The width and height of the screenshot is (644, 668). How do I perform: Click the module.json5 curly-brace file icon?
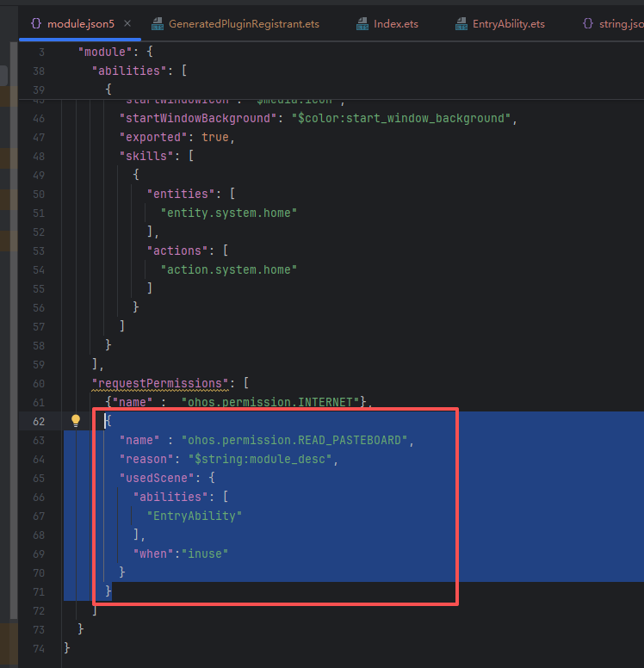(35, 23)
